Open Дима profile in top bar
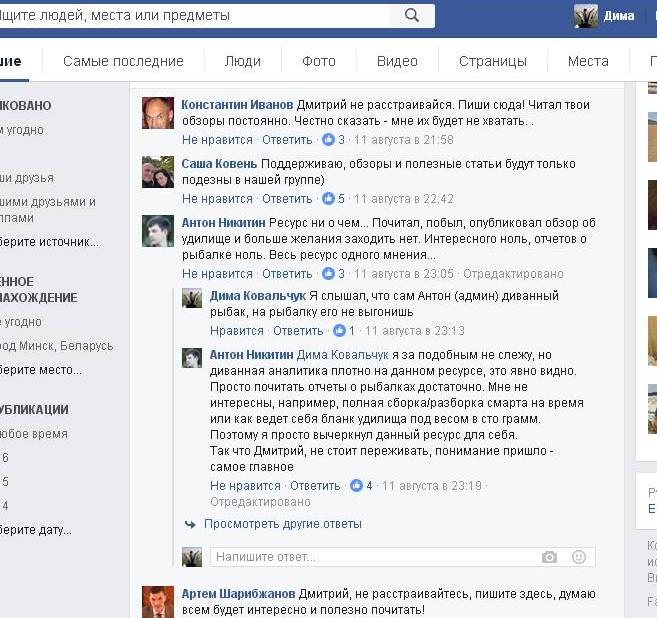The image size is (657, 618). point(605,16)
